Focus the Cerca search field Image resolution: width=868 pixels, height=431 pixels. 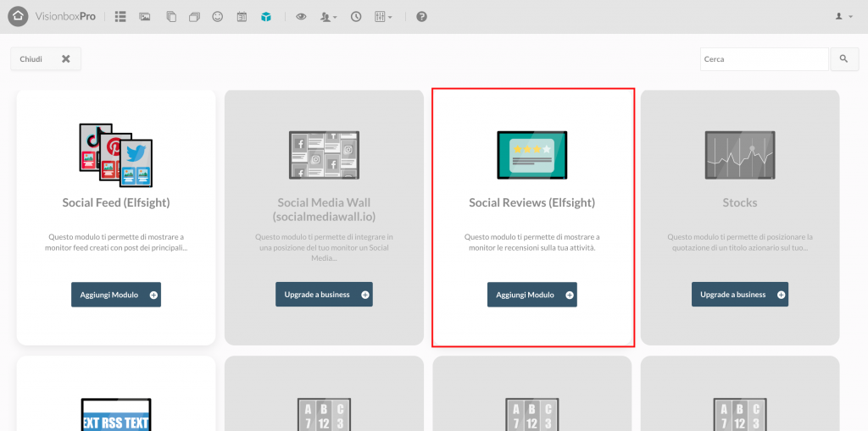[x=764, y=59]
